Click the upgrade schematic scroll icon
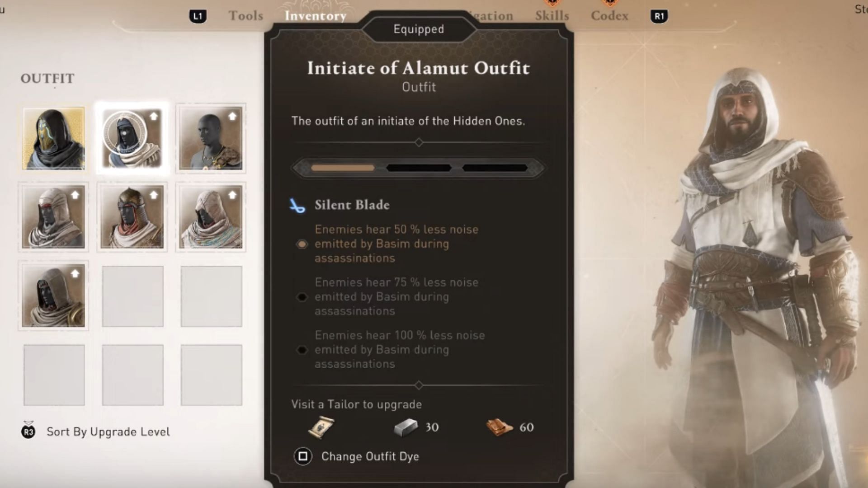This screenshot has width=868, height=488. coord(321,427)
